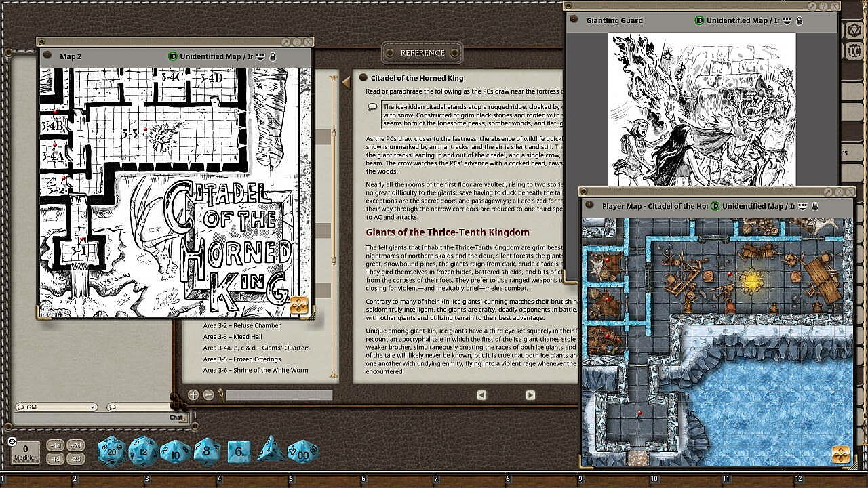Click the -2d modifier button
Screen dimensions: 868x488
click(x=76, y=459)
